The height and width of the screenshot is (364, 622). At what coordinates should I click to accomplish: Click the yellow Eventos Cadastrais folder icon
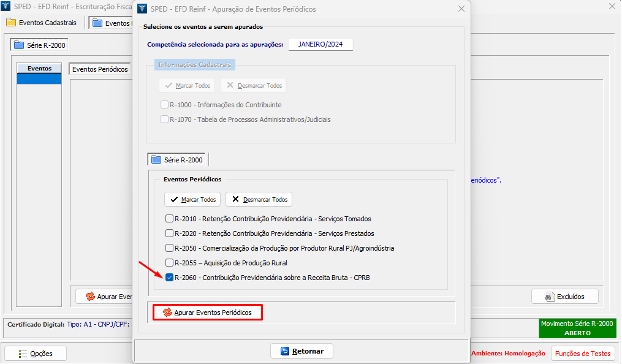(11, 23)
